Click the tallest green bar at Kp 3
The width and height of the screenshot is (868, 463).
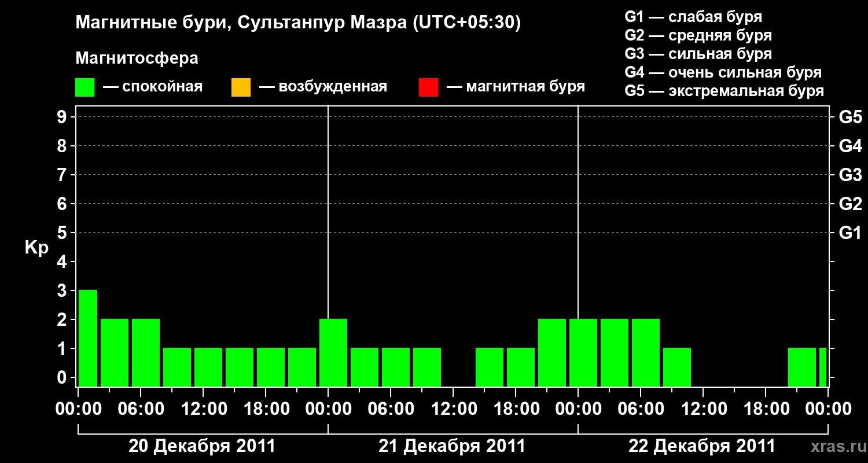tap(88, 338)
